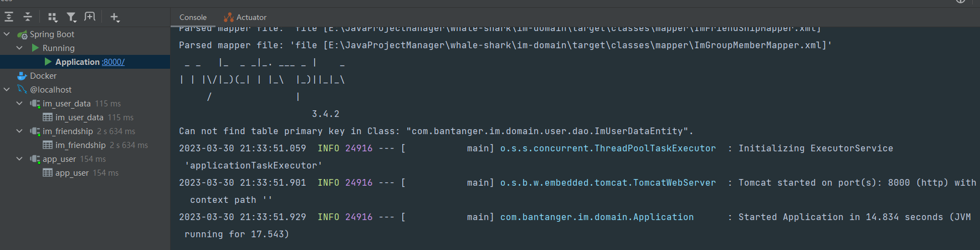Collapse the im_friendship session node
The width and height of the screenshot is (980, 250).
coord(19,131)
